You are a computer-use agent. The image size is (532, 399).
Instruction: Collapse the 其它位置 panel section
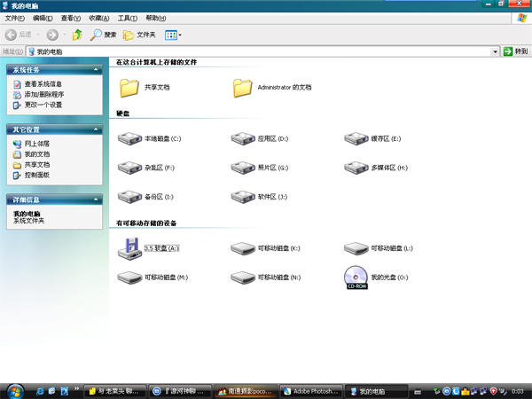(96, 129)
